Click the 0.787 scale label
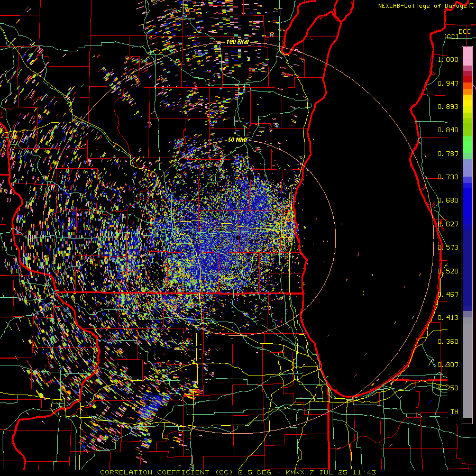Image resolution: width=476 pixels, height=476 pixels. click(x=448, y=153)
